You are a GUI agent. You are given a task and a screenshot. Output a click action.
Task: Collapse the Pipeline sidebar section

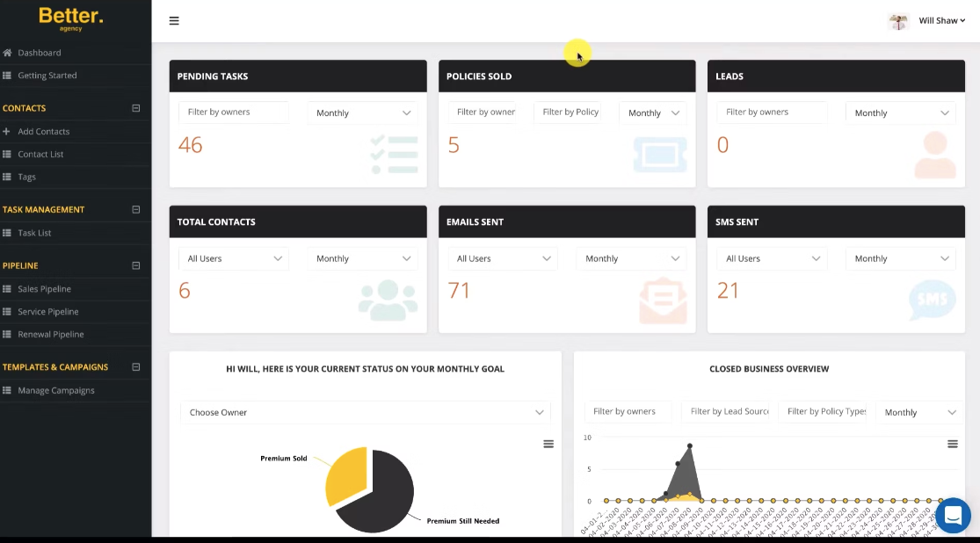point(136,265)
